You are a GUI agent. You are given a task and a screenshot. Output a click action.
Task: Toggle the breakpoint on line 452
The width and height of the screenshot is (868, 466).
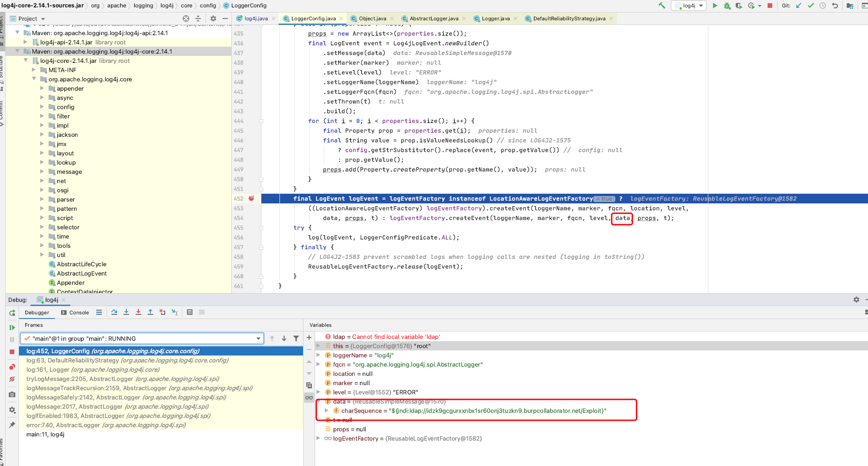(x=251, y=198)
